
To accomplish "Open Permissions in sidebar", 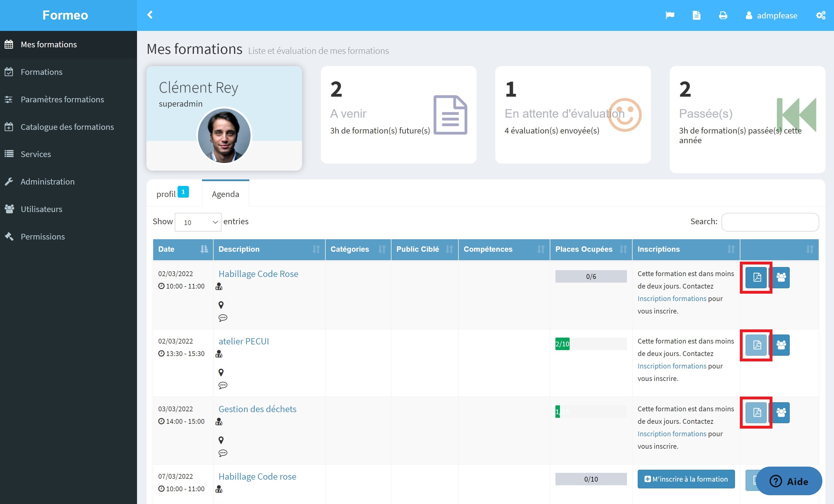I will pyautogui.click(x=68, y=236).
